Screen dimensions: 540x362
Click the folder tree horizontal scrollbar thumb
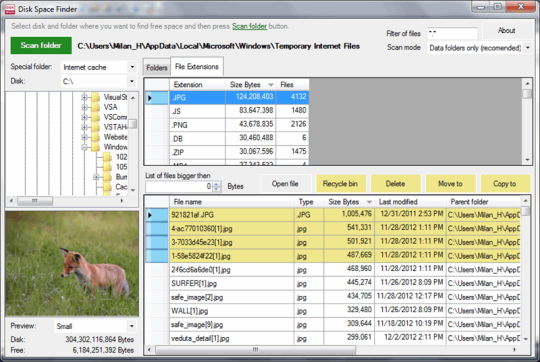coord(35,201)
